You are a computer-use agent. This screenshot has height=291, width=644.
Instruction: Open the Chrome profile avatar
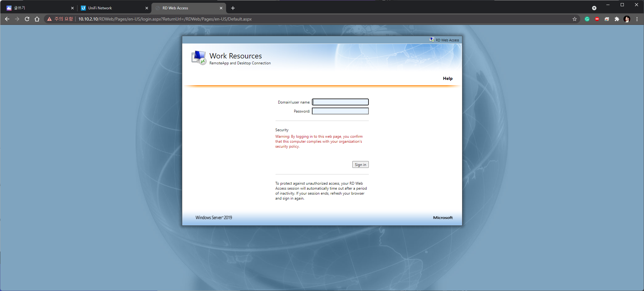(627, 19)
